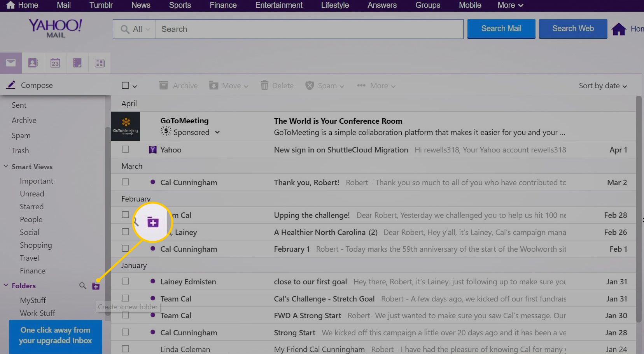Click the three-dots More icon
Image resolution: width=644 pixels, height=354 pixels.
(361, 86)
